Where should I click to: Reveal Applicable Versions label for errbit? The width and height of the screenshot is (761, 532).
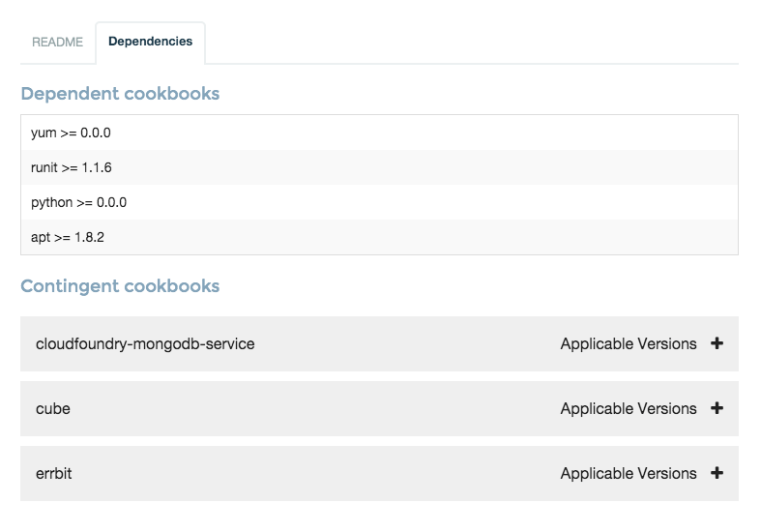(629, 473)
